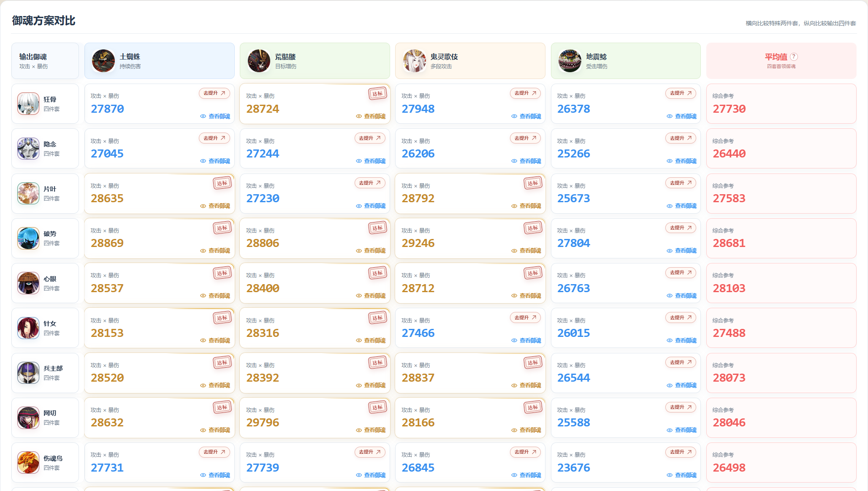The image size is (868, 491).
Task: Click the 针女 avatar icon
Action: 28,328
